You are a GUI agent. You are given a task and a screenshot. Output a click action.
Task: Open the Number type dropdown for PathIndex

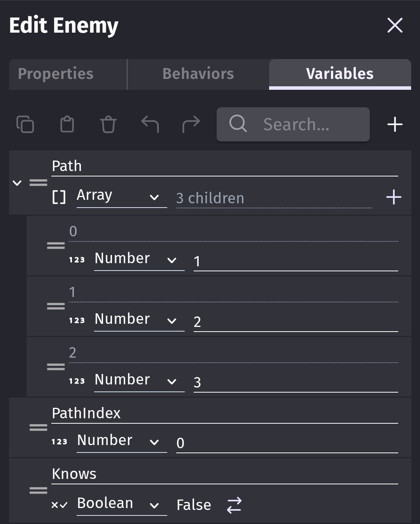tap(121, 441)
